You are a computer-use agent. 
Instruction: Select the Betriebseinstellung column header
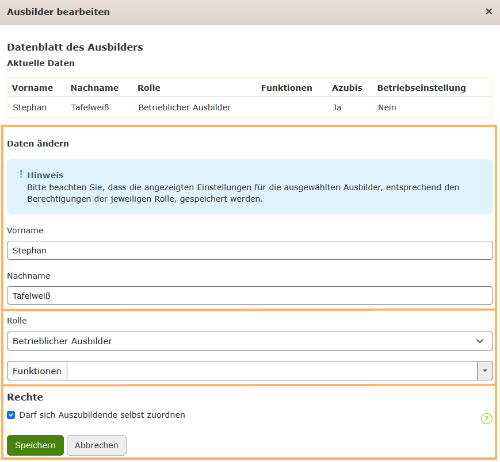pyautogui.click(x=421, y=88)
